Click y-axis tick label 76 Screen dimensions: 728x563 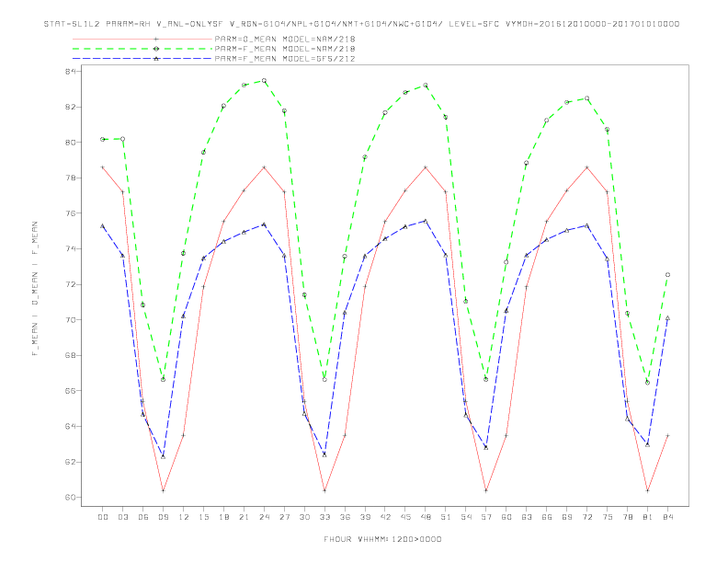pyautogui.click(x=71, y=213)
